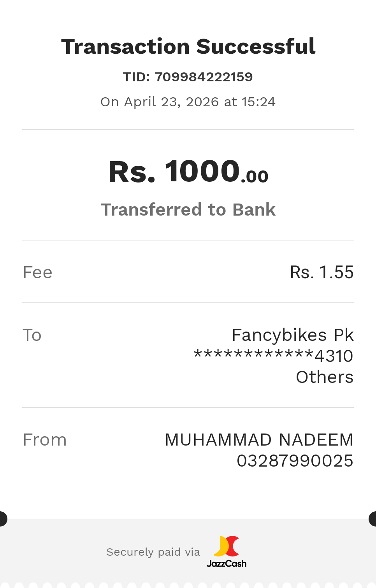
Task: Click the Fee label
Action: [37, 272]
